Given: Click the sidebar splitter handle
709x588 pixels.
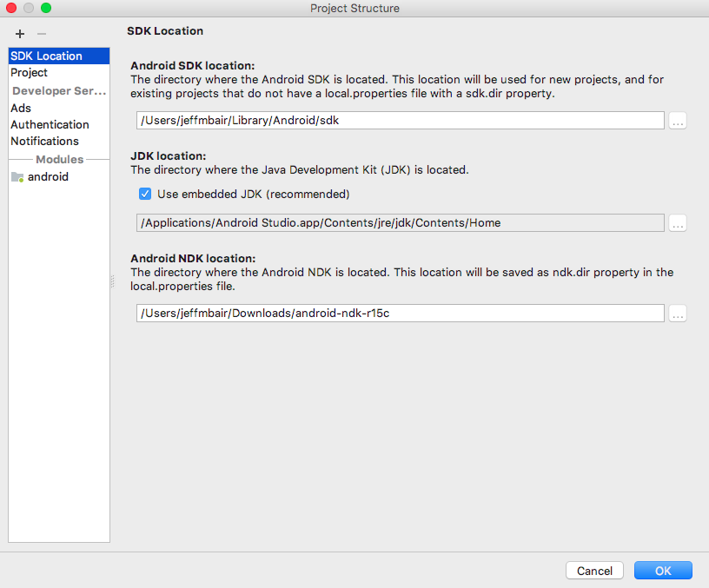Looking at the screenshot, I should coord(113,281).
